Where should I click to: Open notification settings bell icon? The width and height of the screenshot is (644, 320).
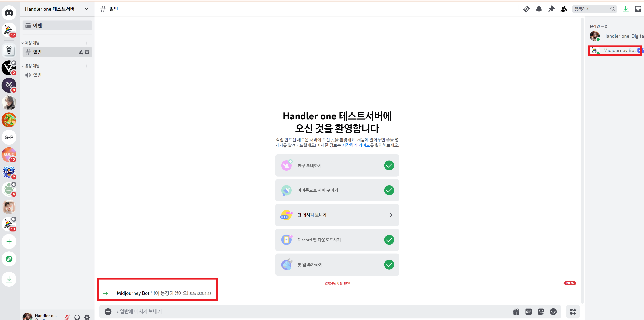coord(539,9)
